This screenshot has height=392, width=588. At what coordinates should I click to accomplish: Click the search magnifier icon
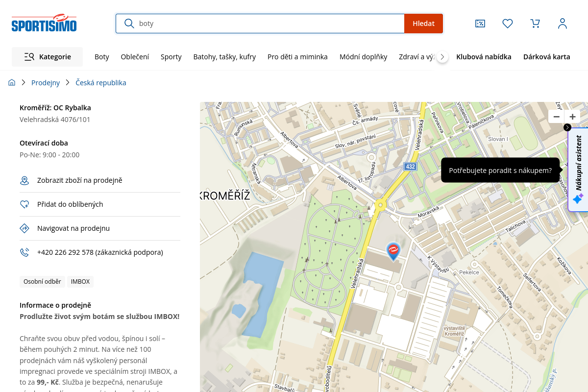tap(129, 24)
